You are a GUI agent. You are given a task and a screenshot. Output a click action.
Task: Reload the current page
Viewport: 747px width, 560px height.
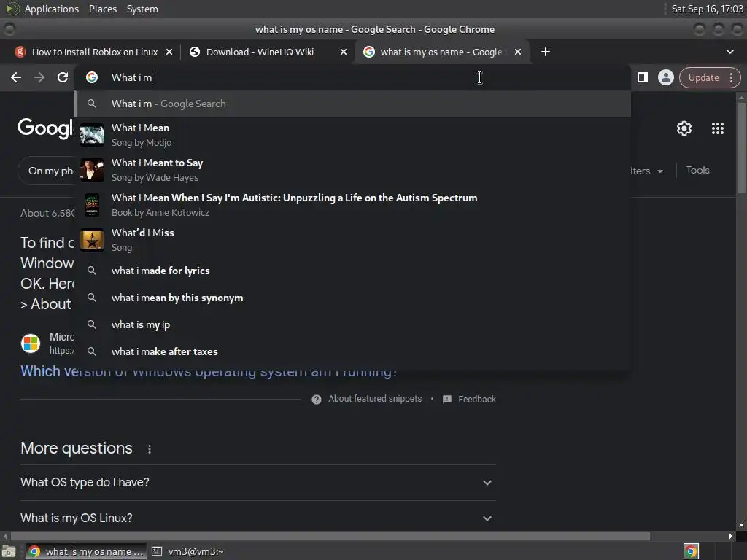pos(63,77)
